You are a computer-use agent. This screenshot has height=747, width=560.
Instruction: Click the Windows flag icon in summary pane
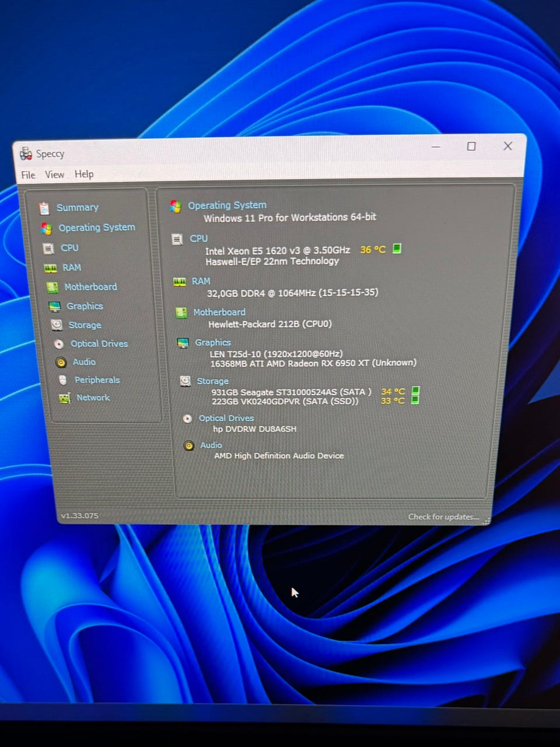(175, 206)
